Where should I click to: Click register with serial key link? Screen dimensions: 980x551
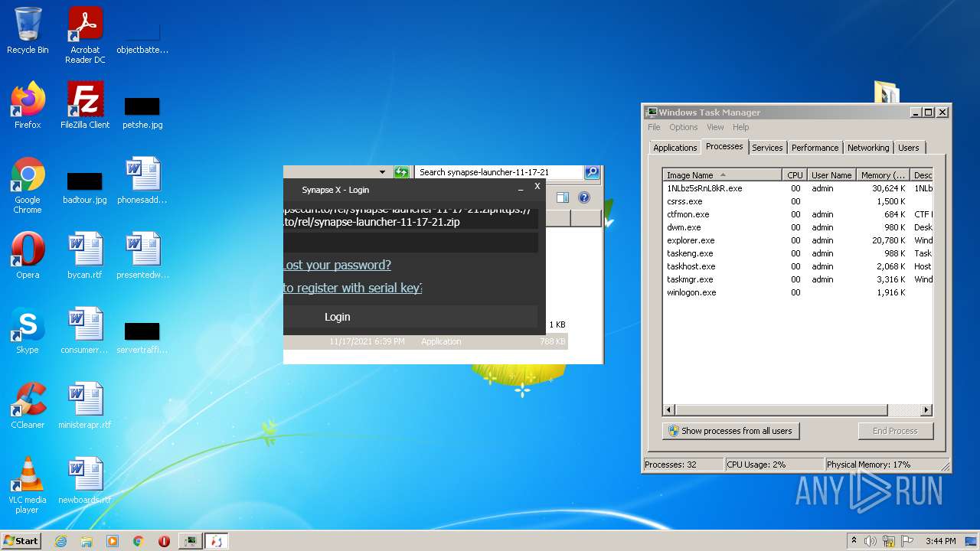[352, 288]
